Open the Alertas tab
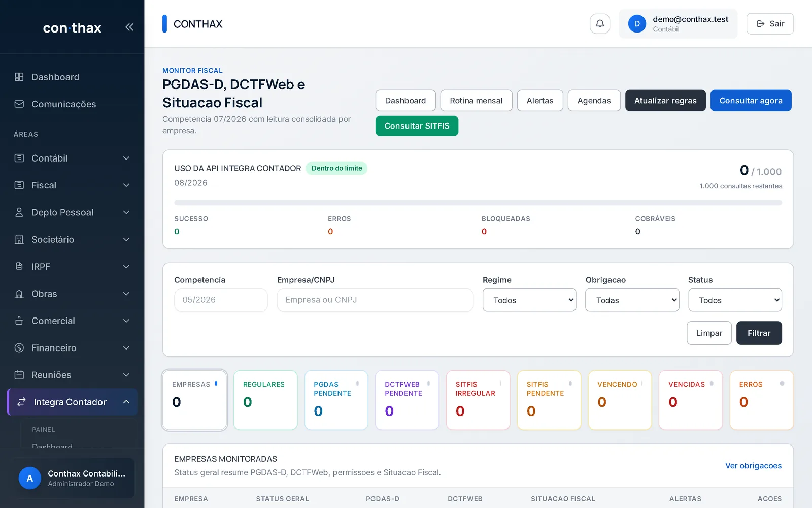 tap(540, 101)
